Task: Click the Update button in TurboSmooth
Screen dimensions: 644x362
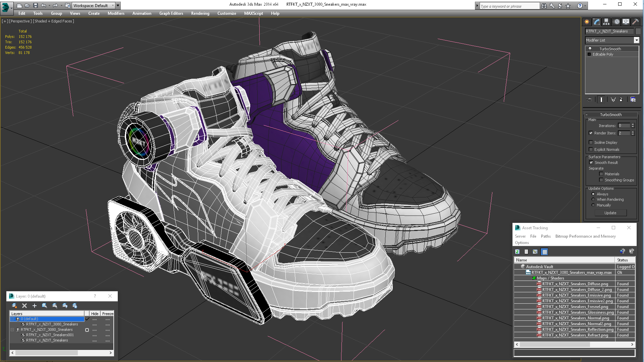Action: [x=610, y=213]
